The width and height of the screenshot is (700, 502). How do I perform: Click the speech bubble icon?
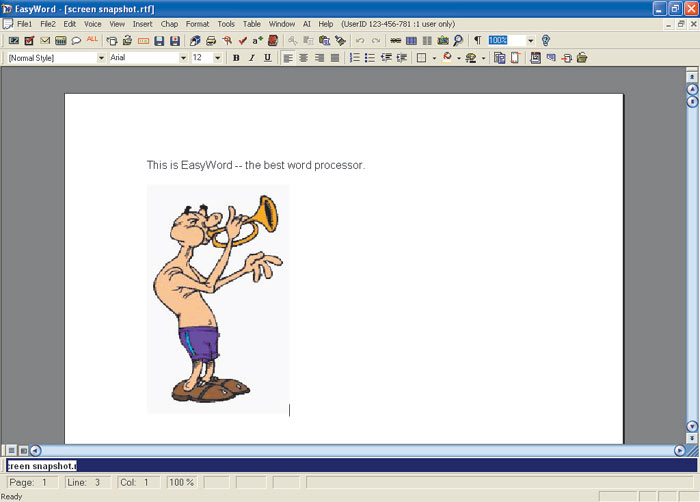[x=76, y=41]
